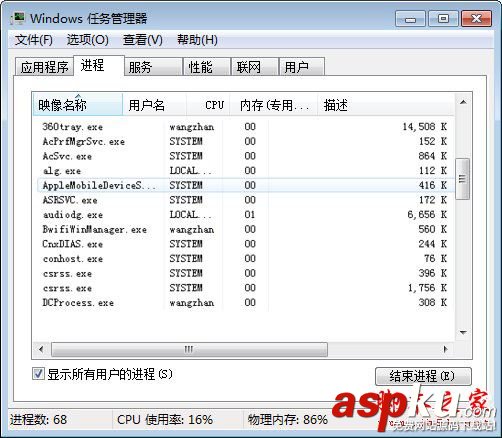Click the horizontal scrollbar thumb
The image size is (502, 438).
point(189,350)
